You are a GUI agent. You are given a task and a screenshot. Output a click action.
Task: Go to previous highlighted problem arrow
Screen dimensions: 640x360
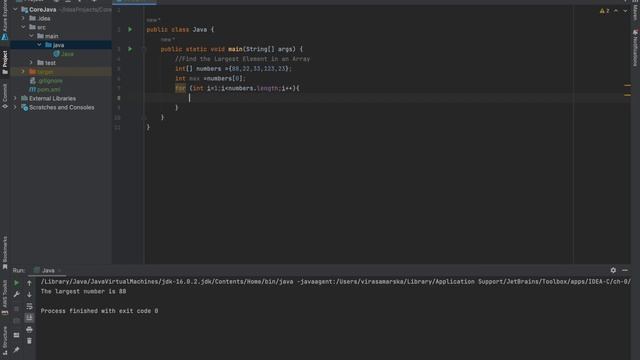(616, 11)
